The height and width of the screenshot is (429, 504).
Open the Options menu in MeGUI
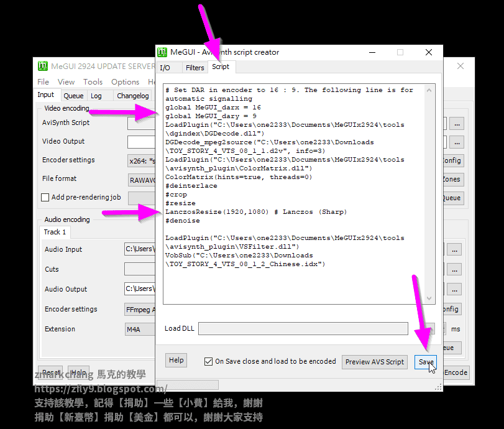pos(125,82)
